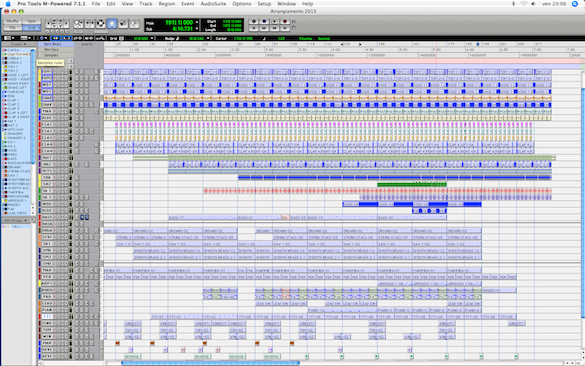Open the Grid mode dropdown arrow
Image resolution: width=585 pixels, height=366 pixels.
[x=39, y=28]
